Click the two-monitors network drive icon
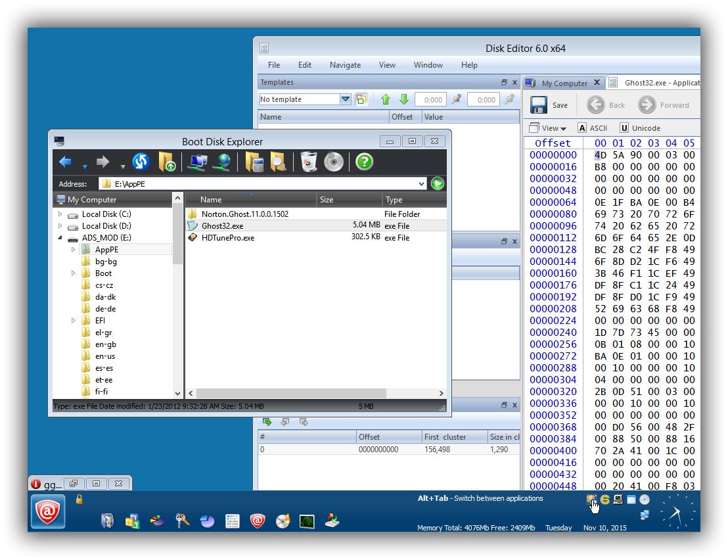Screen dimensions: 728x560 point(198,162)
